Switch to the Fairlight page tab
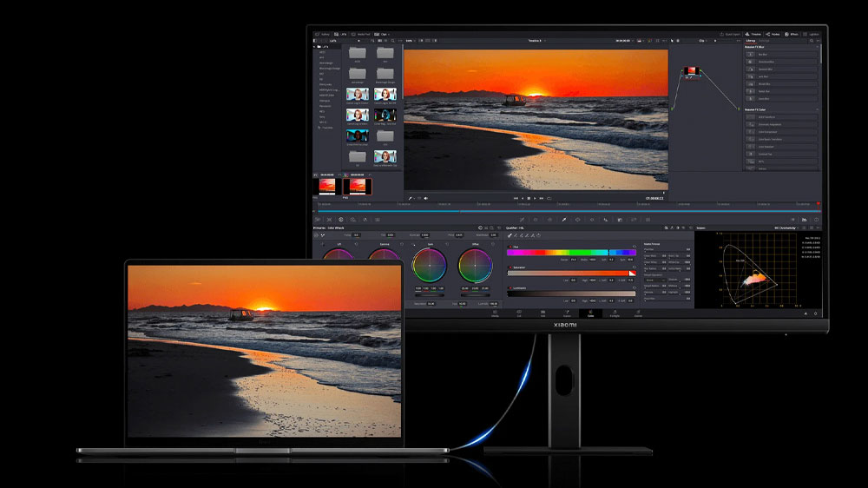868x488 pixels. point(615,313)
